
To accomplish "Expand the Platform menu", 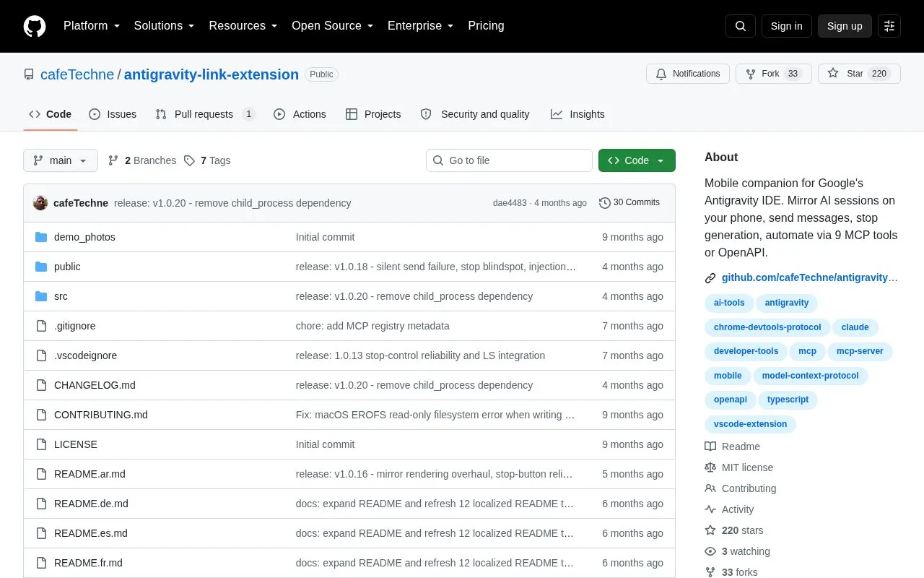I will click(91, 26).
